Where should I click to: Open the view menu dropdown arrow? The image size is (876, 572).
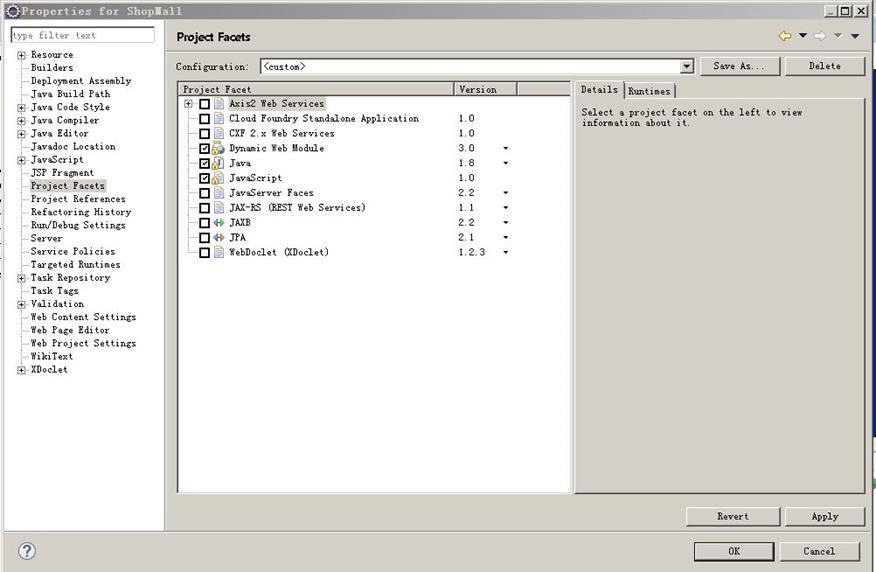(x=855, y=36)
